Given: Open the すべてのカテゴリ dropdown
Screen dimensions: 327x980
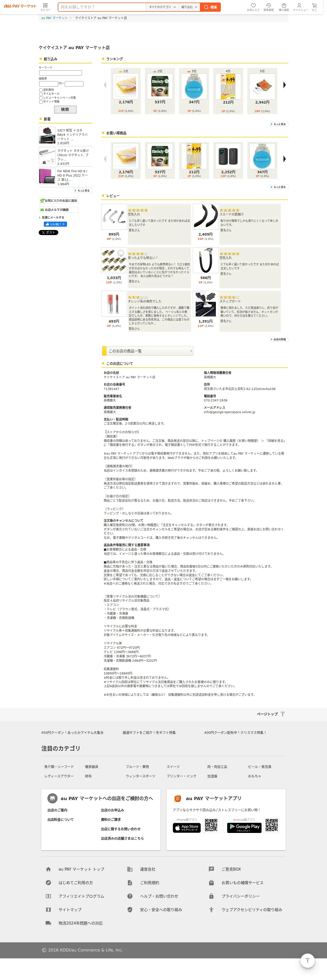Looking at the screenshot, I should click(162, 7).
